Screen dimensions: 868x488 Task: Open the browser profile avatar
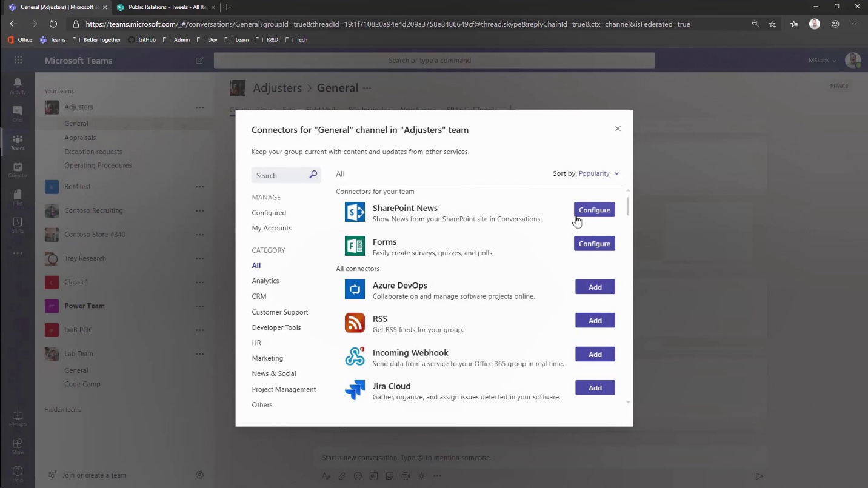click(x=815, y=24)
